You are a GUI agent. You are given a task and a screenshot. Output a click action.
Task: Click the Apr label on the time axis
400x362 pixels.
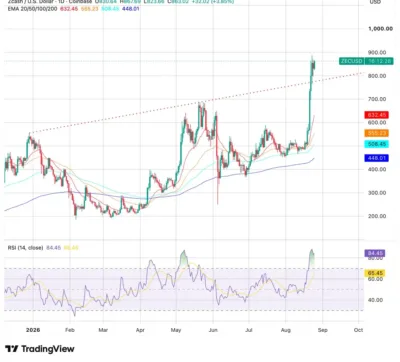coord(140,330)
